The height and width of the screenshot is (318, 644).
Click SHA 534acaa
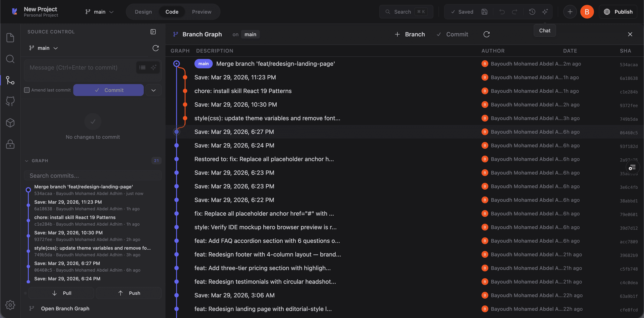[628, 64]
